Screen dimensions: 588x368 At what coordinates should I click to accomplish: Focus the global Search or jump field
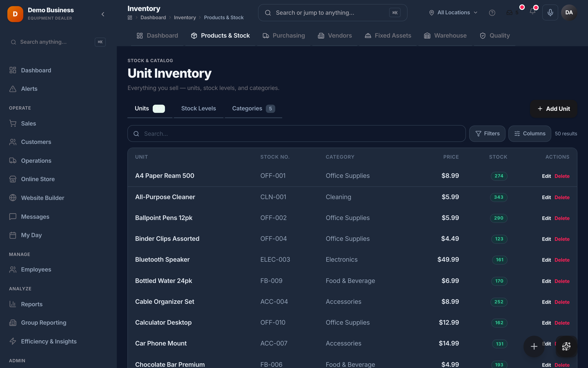[x=333, y=13]
